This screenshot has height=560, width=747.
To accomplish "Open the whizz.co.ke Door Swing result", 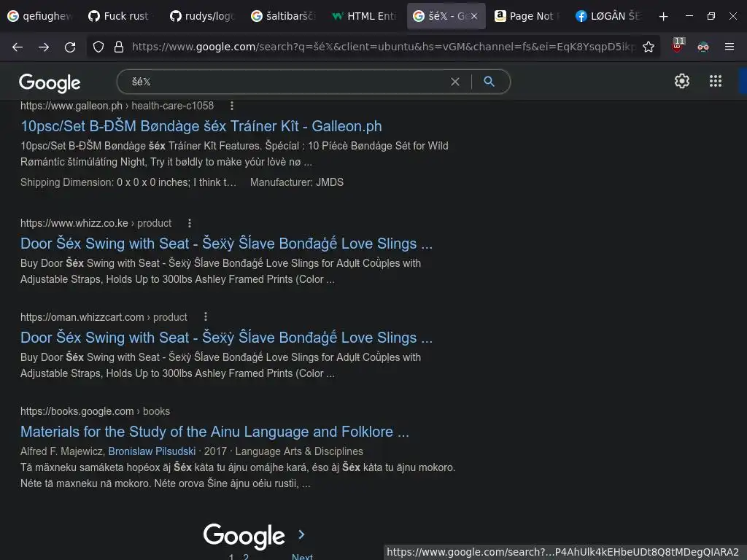I will pyautogui.click(x=226, y=244).
